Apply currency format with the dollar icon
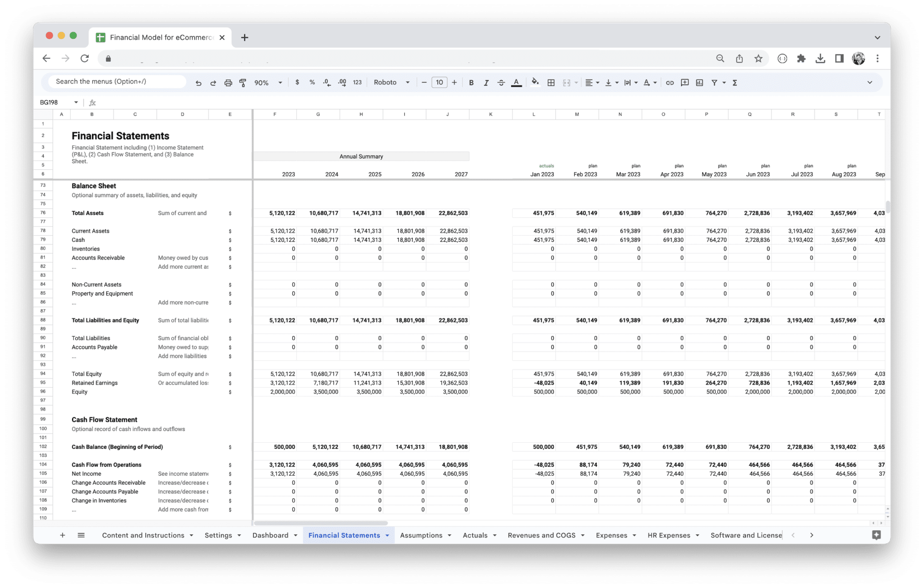This screenshot has width=924, height=588. tap(297, 83)
